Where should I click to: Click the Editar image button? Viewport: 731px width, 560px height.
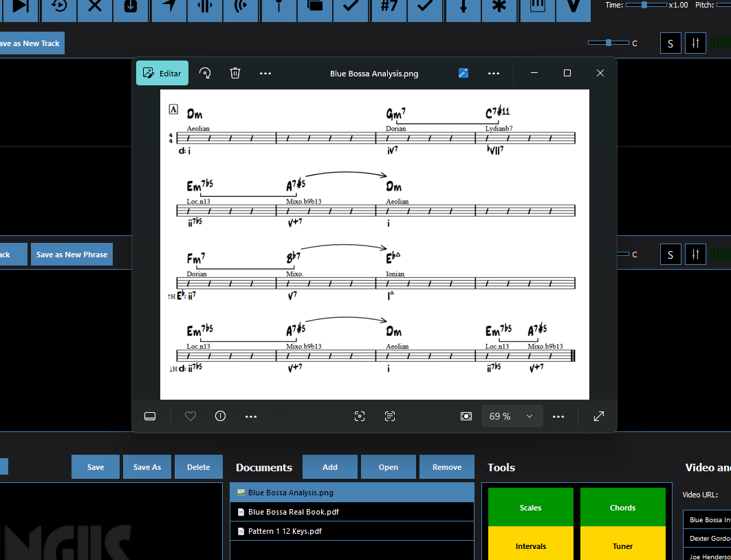coord(162,73)
